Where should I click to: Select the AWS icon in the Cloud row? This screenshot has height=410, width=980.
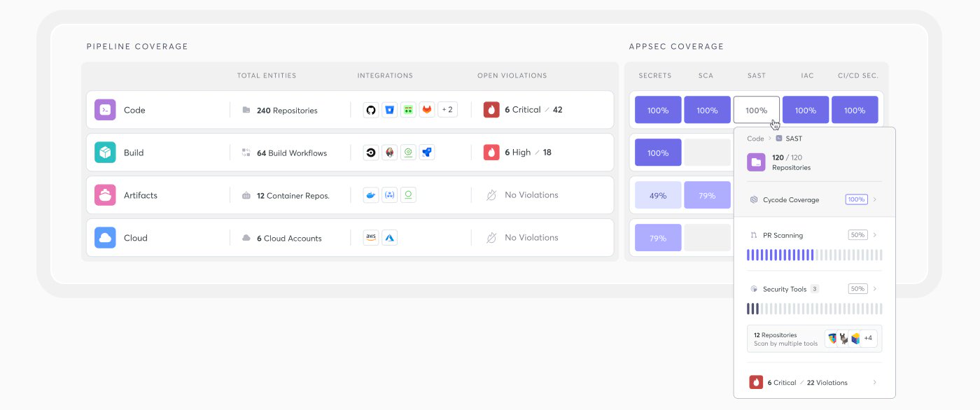click(370, 237)
